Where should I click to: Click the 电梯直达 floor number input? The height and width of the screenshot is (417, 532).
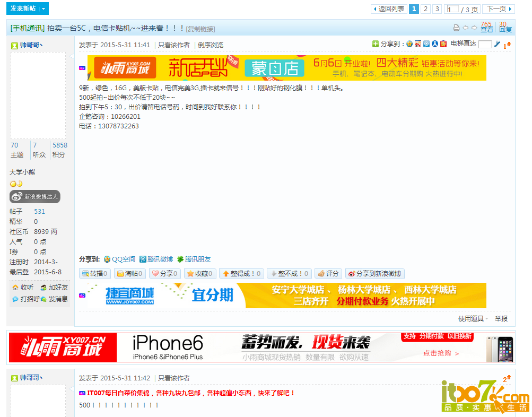485,44
